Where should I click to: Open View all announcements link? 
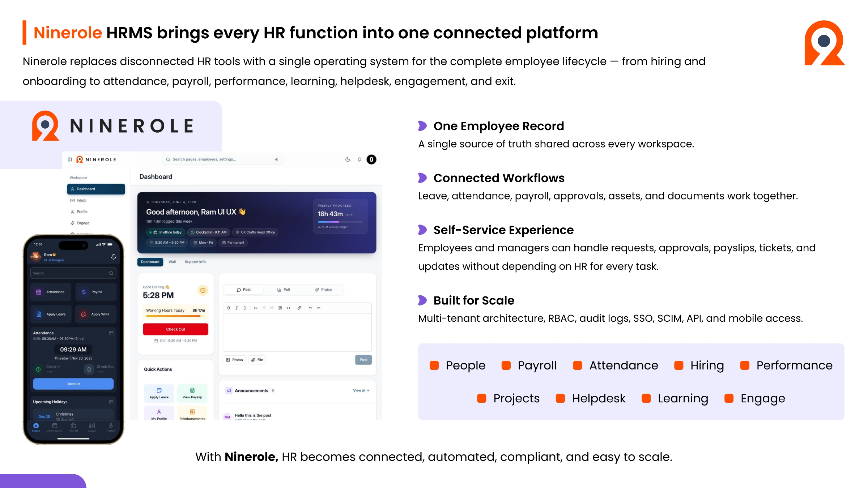coord(361,390)
